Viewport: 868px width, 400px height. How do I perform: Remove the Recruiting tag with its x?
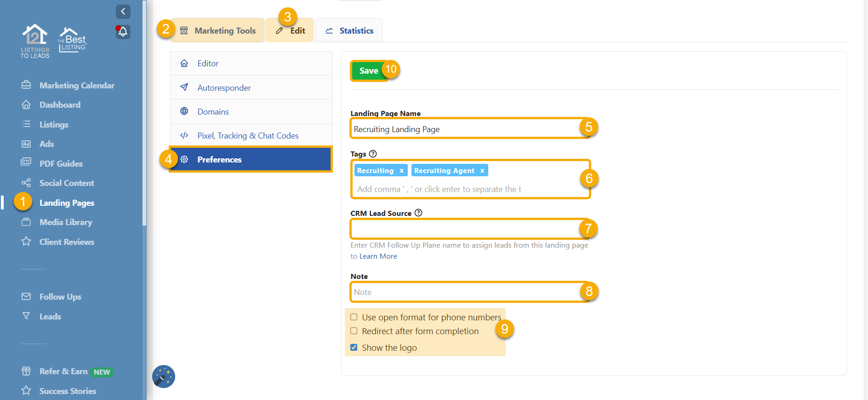401,171
